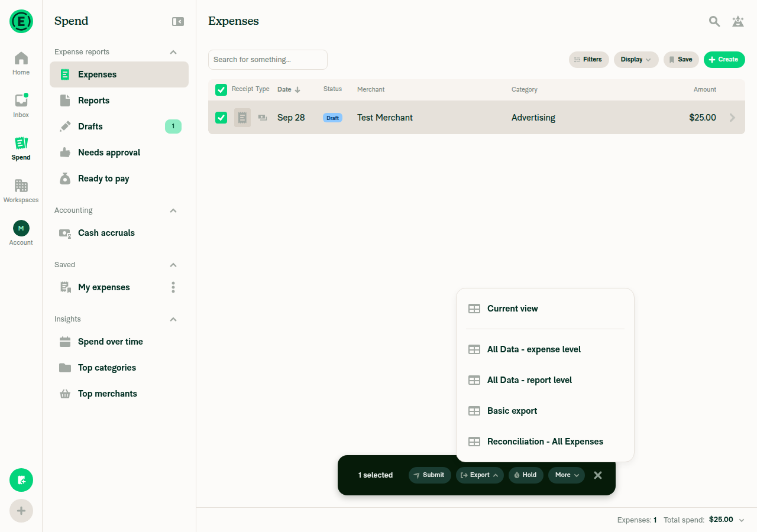Open the My expenses three-dot menu
This screenshot has height=532, width=757.
point(173,287)
